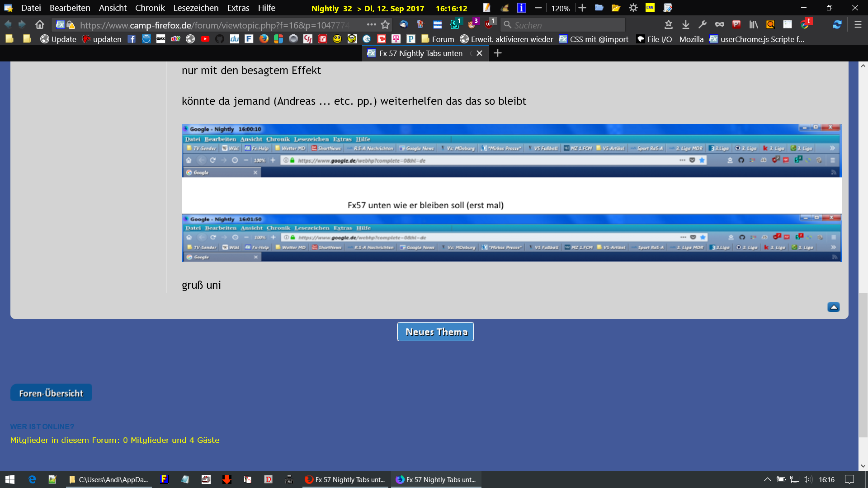The width and height of the screenshot is (868, 488).
Task: Click the Neues Thema button
Action: click(435, 332)
